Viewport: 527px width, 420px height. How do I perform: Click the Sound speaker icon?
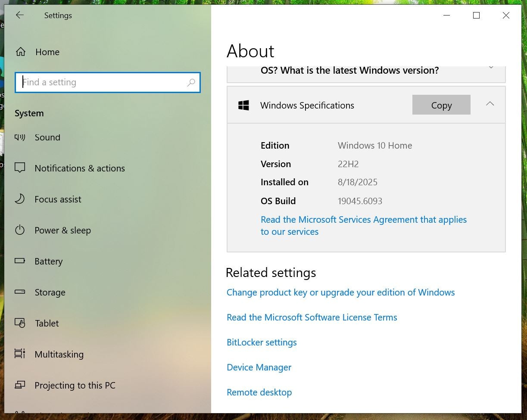click(x=20, y=137)
